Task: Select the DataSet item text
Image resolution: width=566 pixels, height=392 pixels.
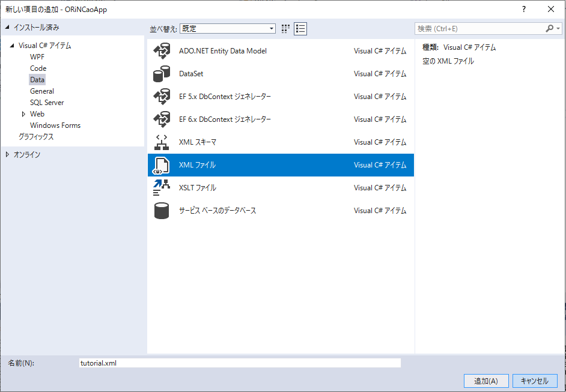Action: [191, 74]
